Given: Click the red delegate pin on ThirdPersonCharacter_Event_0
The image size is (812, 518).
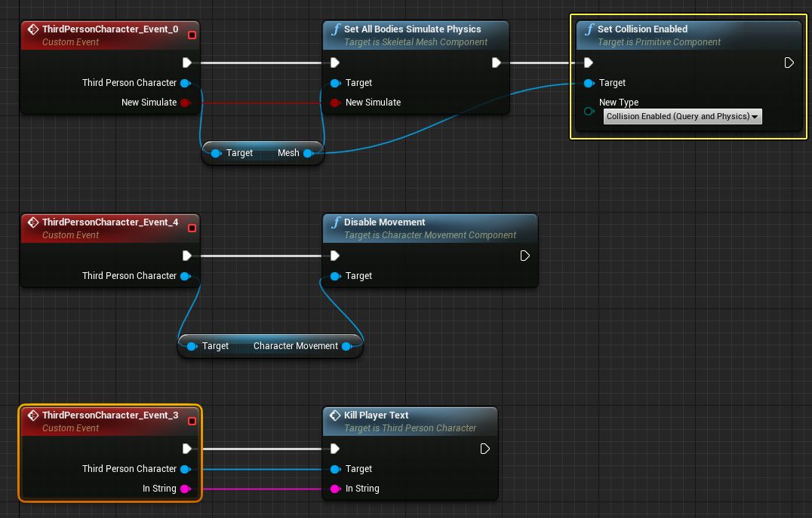Looking at the screenshot, I should tap(192, 35).
